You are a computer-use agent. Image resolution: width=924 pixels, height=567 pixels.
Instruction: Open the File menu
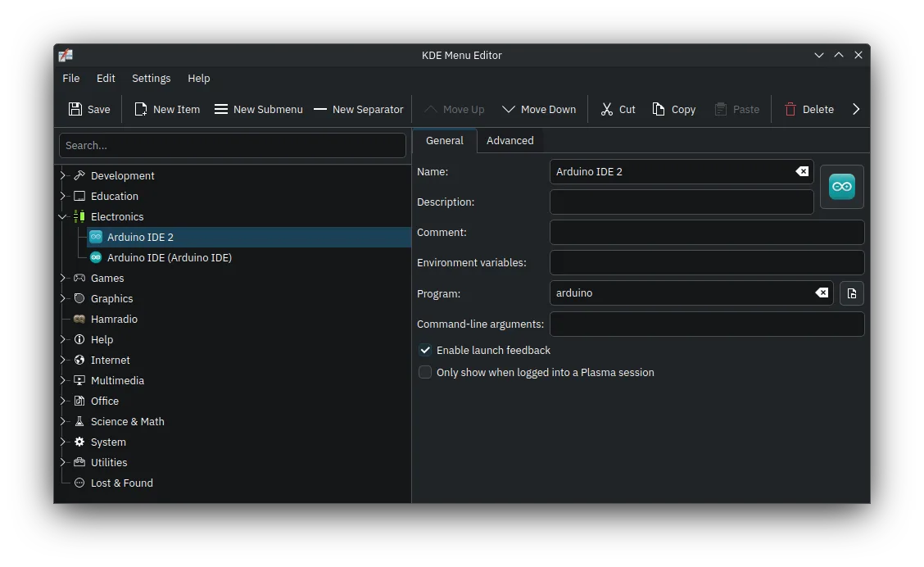tap(70, 79)
